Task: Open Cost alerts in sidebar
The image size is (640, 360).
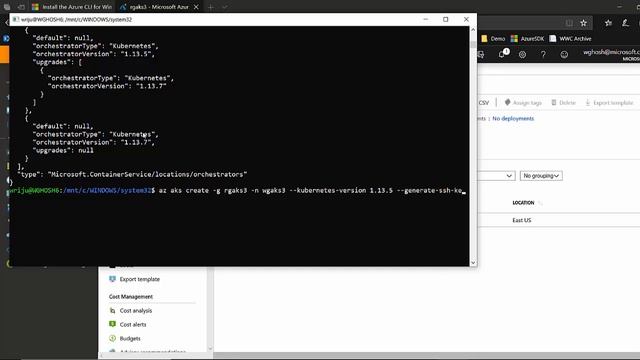Action: click(133, 324)
